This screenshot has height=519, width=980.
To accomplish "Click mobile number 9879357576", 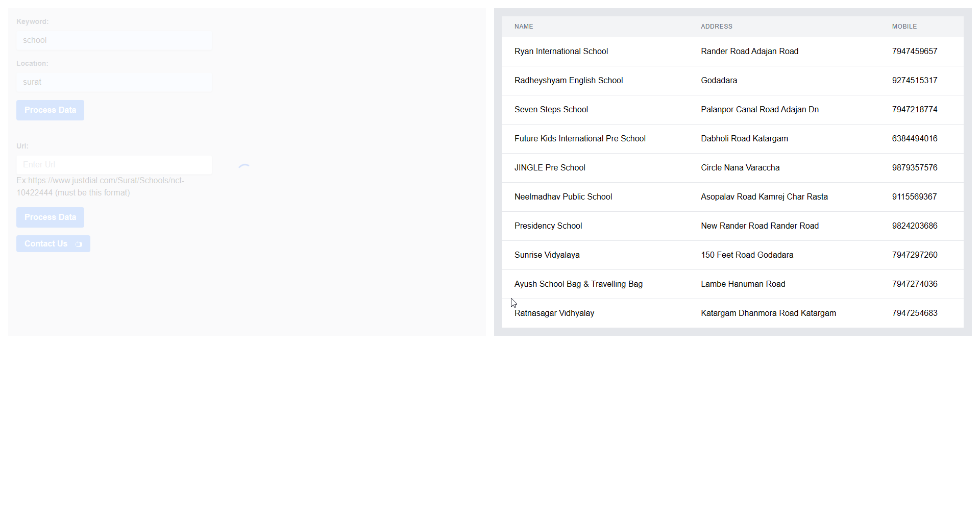I will point(915,168).
